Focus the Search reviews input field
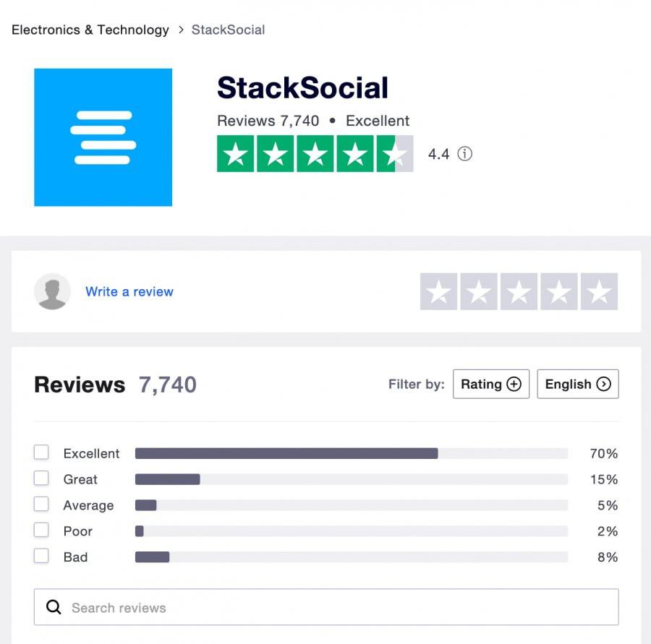Image resolution: width=651 pixels, height=644 pixels. (326, 607)
